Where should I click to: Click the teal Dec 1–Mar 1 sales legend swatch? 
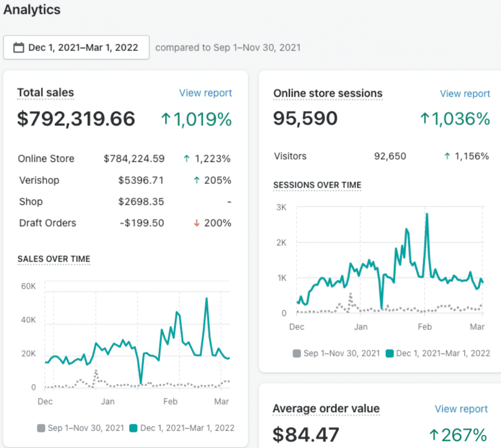point(133,428)
